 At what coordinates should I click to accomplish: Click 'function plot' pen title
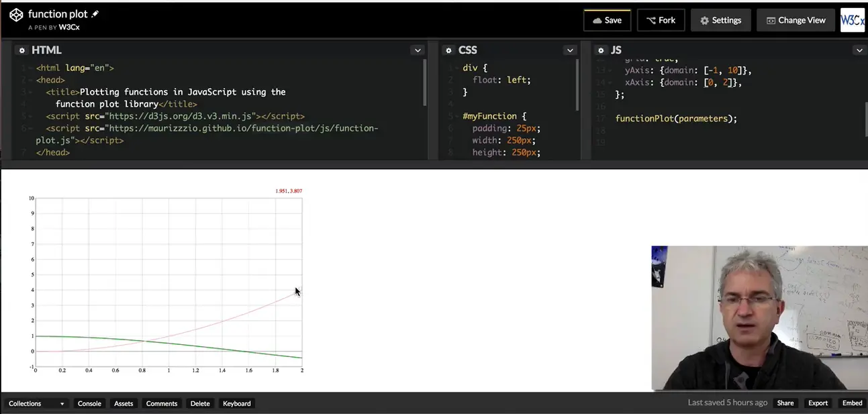pyautogui.click(x=58, y=14)
